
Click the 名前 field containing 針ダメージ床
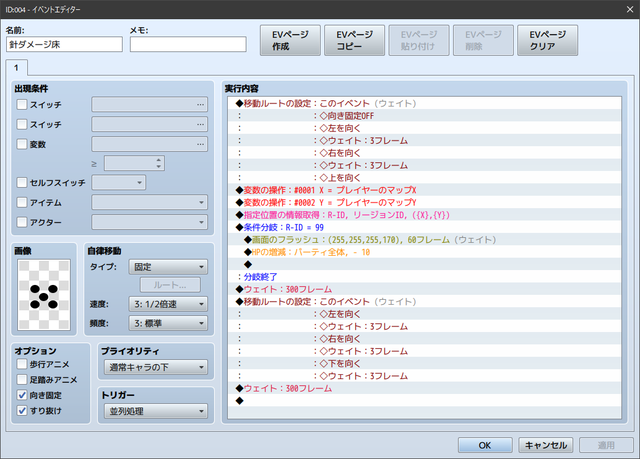(64, 44)
